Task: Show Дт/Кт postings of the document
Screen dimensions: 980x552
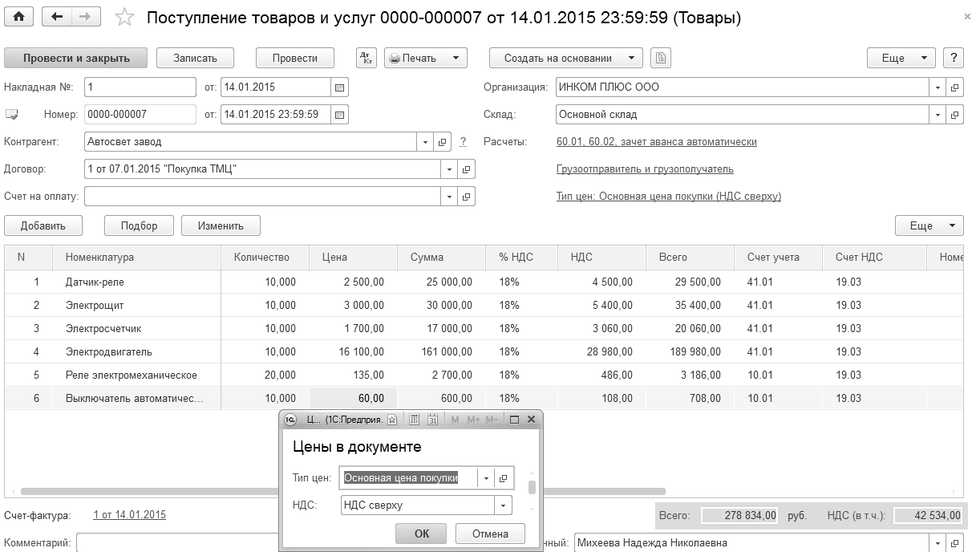Action: 366,58
